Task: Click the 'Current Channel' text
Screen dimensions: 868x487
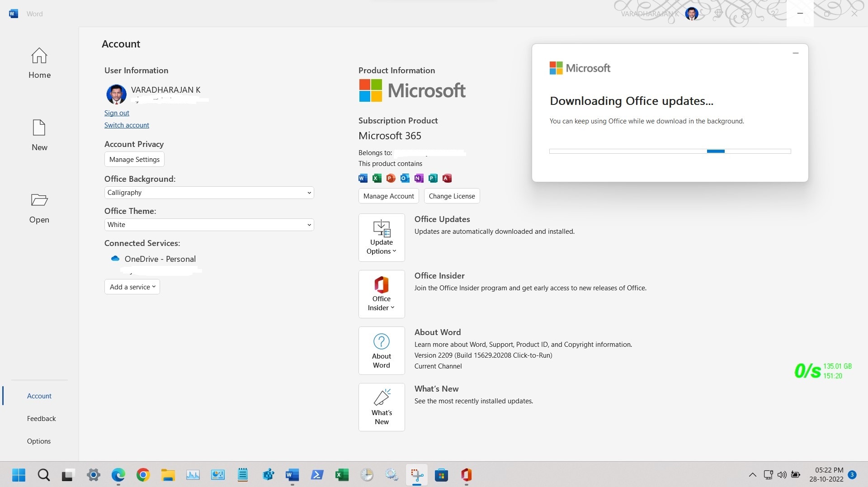Action: click(x=438, y=366)
